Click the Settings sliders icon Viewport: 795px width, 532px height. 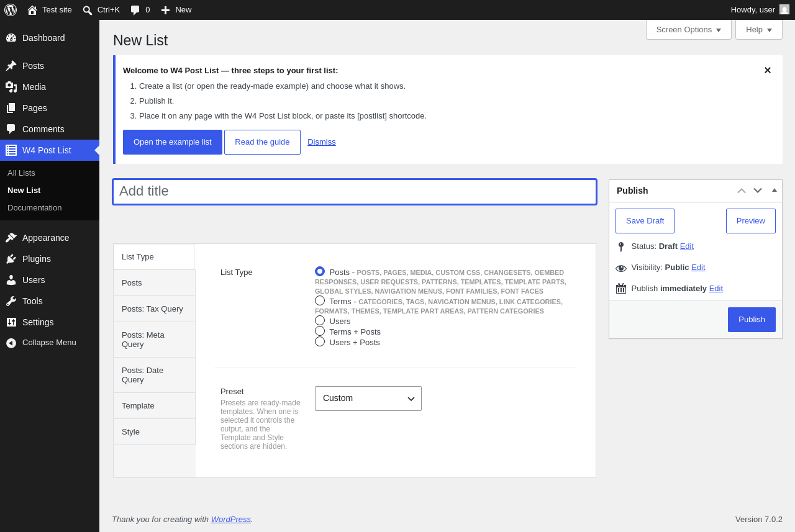11,322
